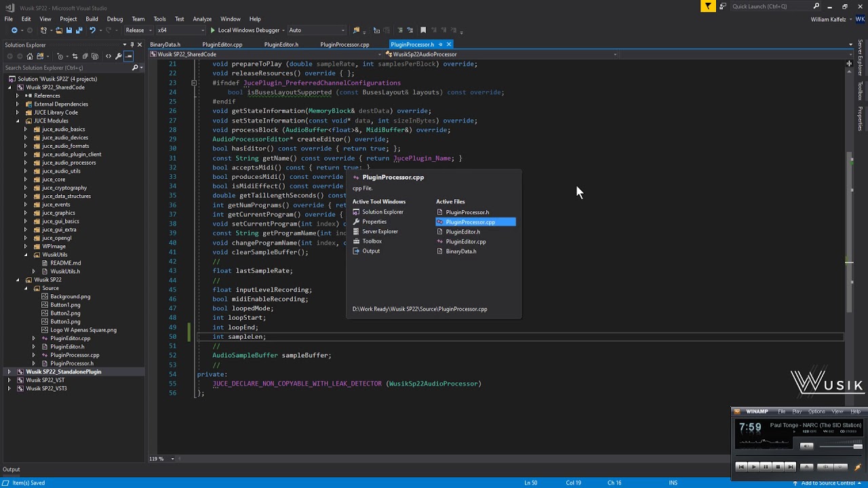Screen dimensions: 868x488
Task: Collapse the JUCE Modules tree node
Action: (18, 121)
